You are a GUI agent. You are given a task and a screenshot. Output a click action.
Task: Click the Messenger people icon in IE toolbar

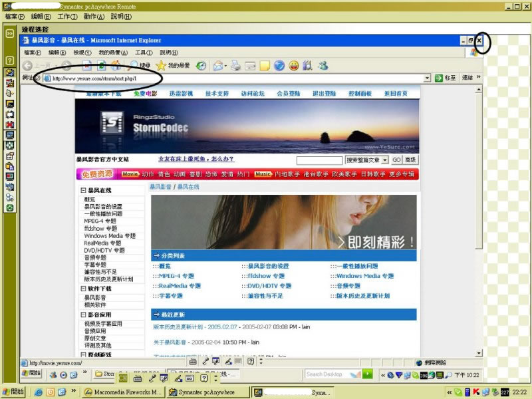pyautogui.click(x=323, y=65)
